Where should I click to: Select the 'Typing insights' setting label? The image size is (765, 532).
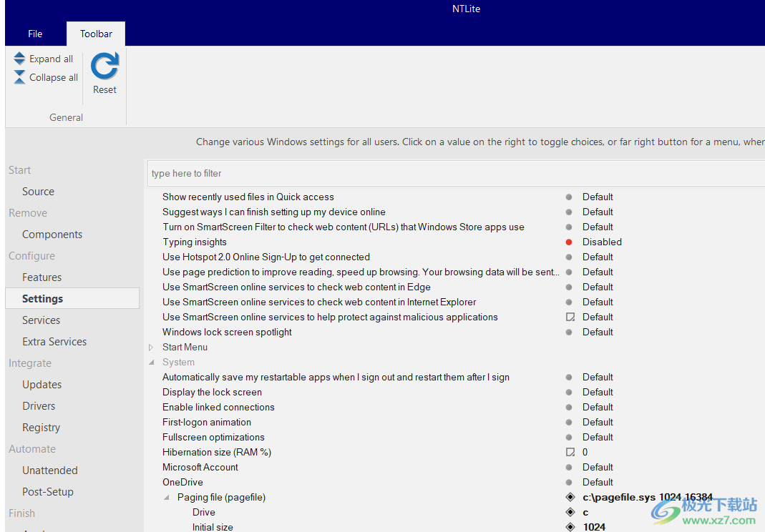click(x=195, y=242)
